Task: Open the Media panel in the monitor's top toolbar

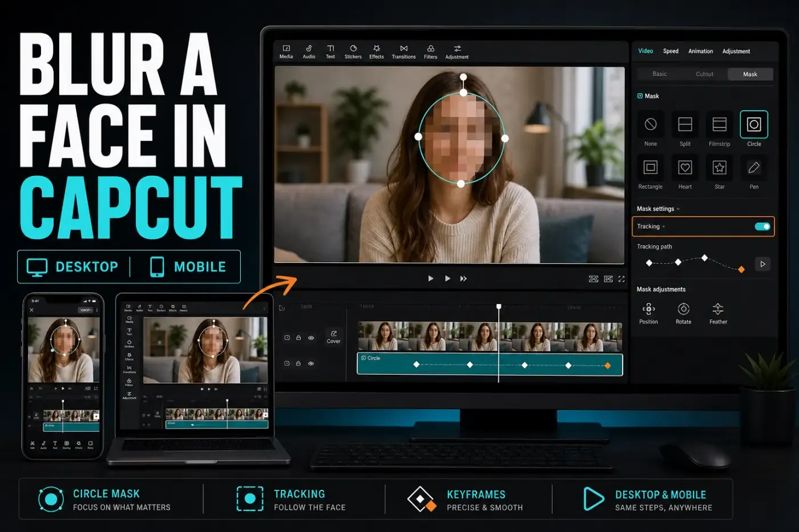Action: [286, 51]
